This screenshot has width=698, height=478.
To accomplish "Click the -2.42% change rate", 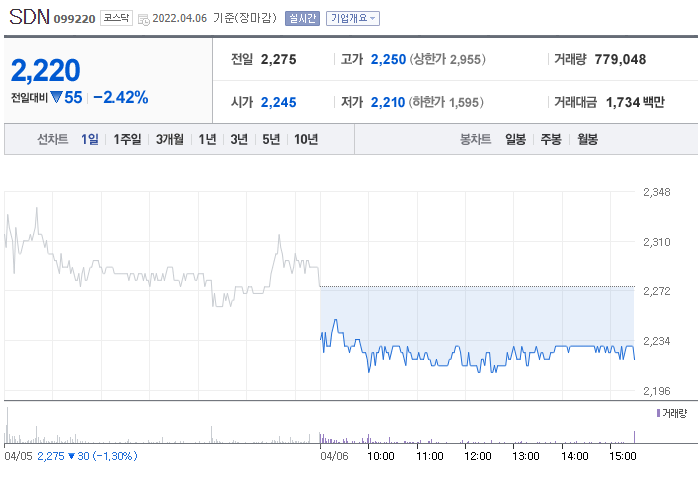I will coord(121,97).
